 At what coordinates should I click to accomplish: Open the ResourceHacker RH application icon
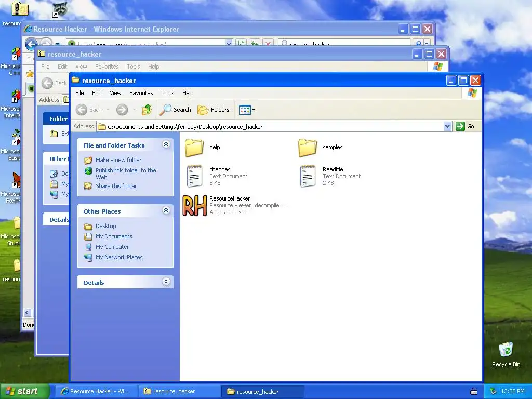195,206
